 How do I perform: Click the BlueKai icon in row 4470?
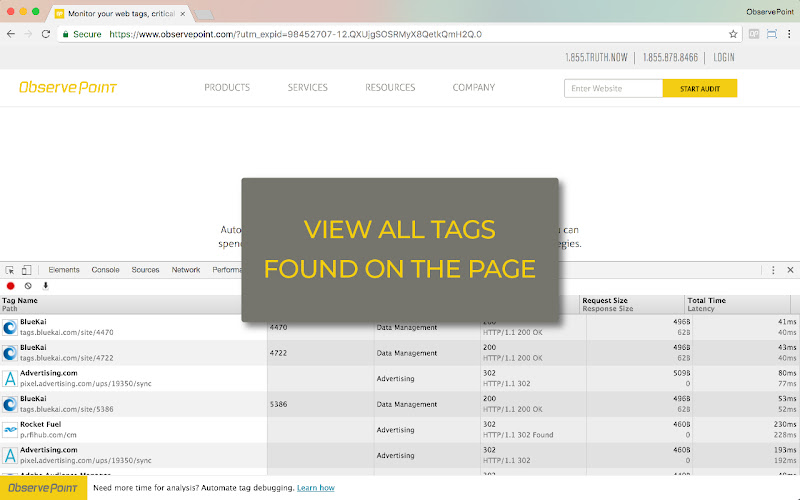coord(10,327)
